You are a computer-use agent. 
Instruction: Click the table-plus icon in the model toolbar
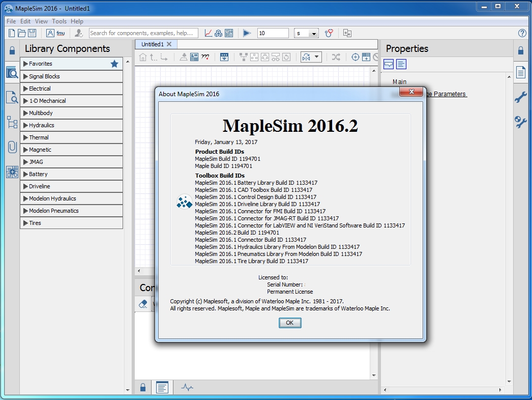click(366, 57)
